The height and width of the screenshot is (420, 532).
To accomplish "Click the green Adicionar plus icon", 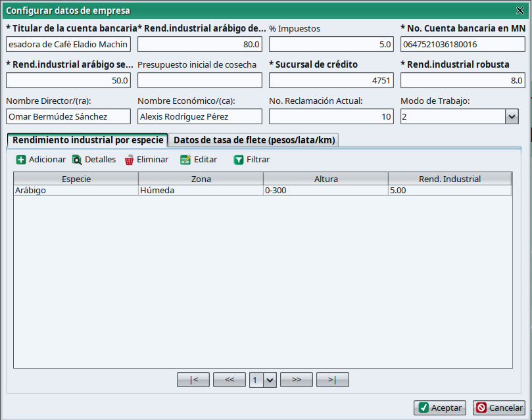I will point(21,160).
